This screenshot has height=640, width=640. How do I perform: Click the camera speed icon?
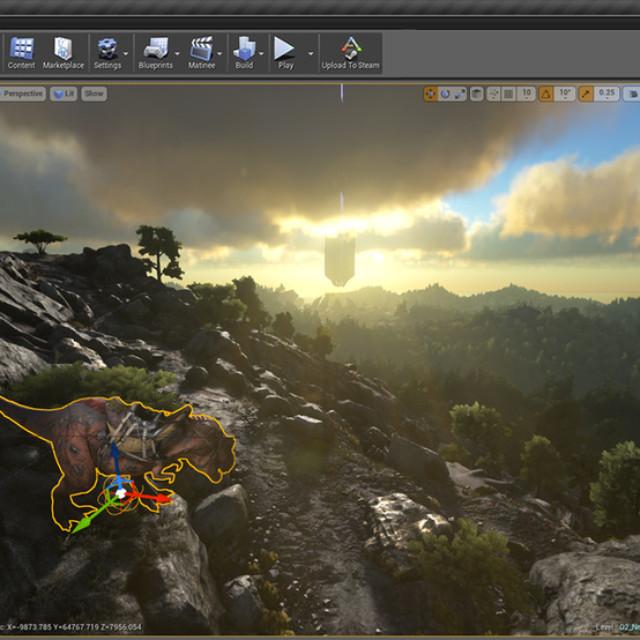tap(632, 94)
